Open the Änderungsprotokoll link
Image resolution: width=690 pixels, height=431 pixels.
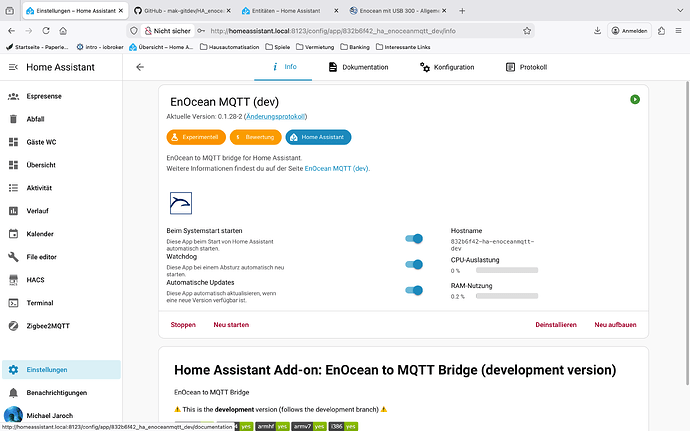click(275, 117)
